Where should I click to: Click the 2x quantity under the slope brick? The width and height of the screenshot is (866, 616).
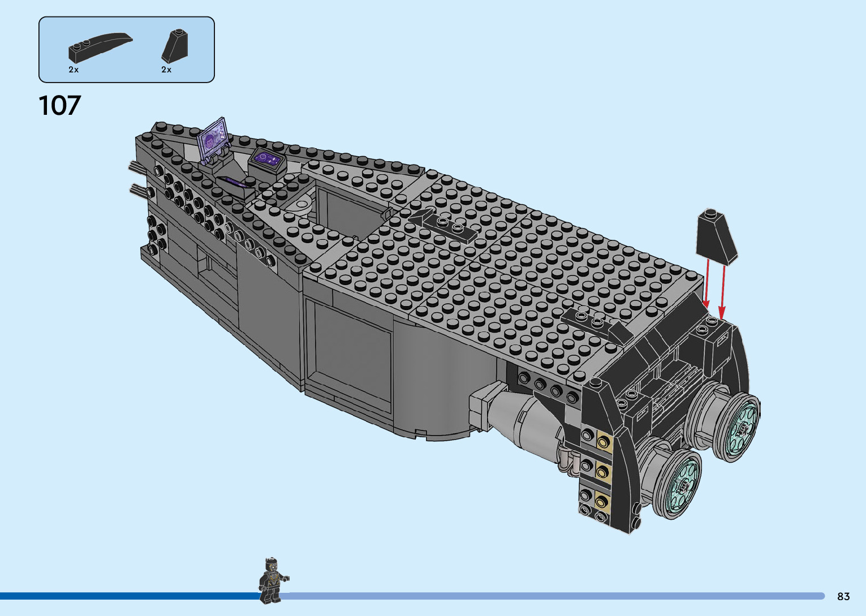(166, 70)
